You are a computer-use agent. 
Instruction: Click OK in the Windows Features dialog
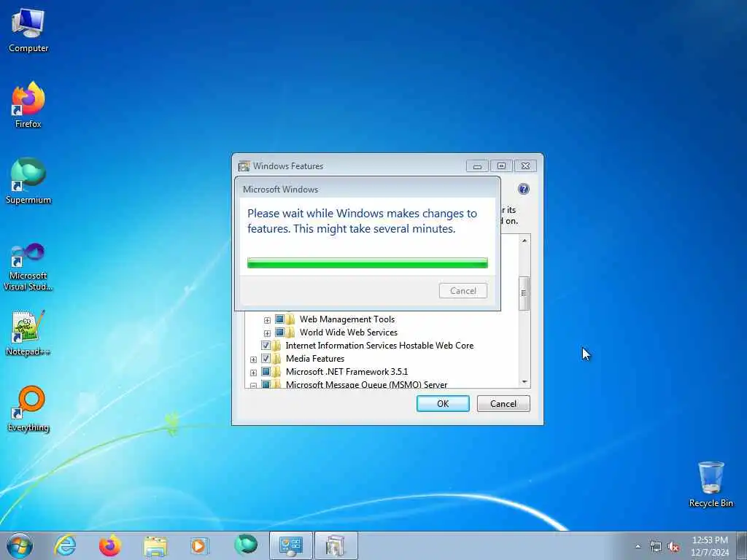click(443, 403)
